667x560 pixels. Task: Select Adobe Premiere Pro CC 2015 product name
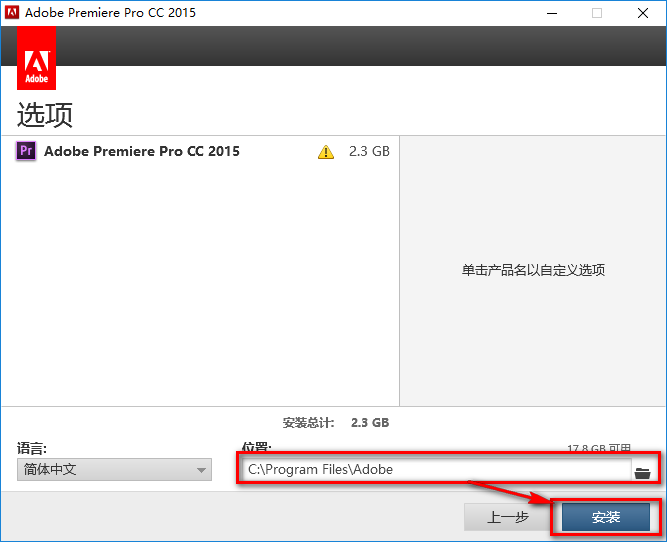click(x=142, y=152)
